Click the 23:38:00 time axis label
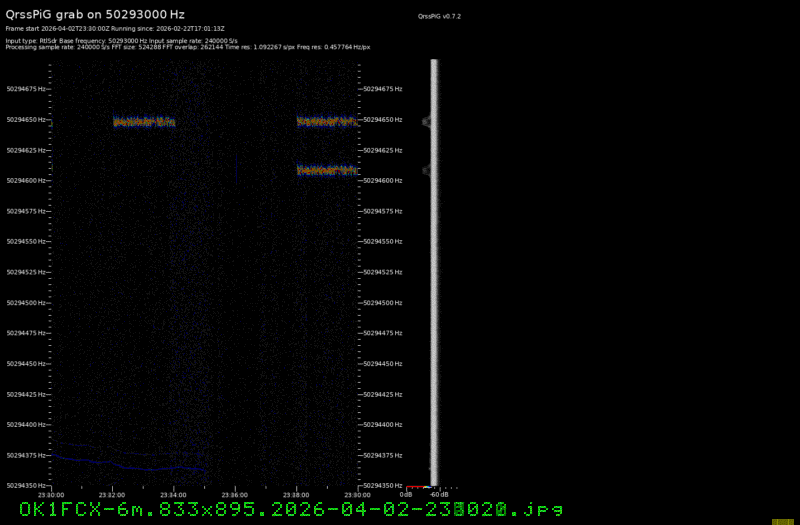Screen dimensions: 800x525 click(296, 495)
